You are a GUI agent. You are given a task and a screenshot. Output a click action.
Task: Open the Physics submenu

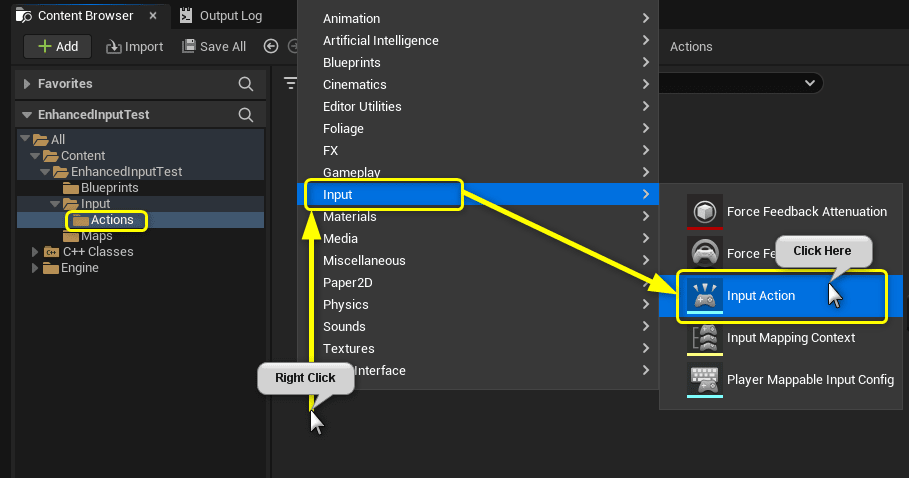click(x=478, y=305)
